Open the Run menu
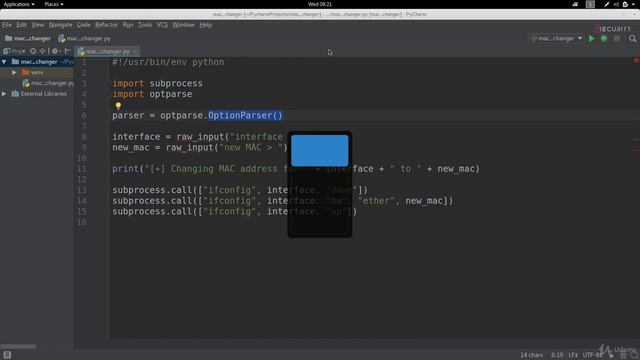 (128, 25)
